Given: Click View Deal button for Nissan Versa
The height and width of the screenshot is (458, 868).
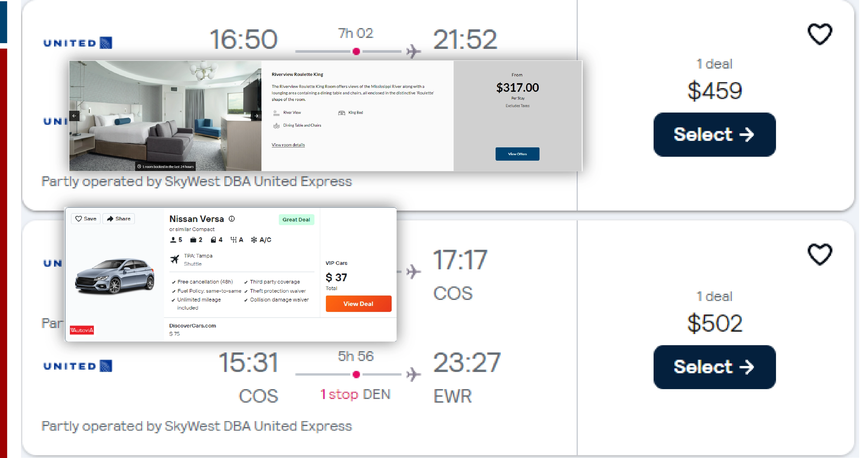Looking at the screenshot, I should tap(357, 303).
